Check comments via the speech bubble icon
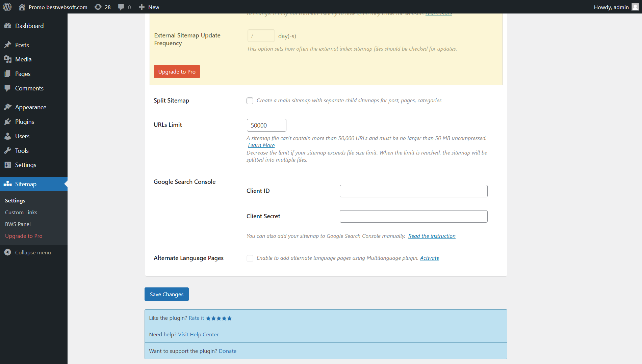 click(x=121, y=7)
